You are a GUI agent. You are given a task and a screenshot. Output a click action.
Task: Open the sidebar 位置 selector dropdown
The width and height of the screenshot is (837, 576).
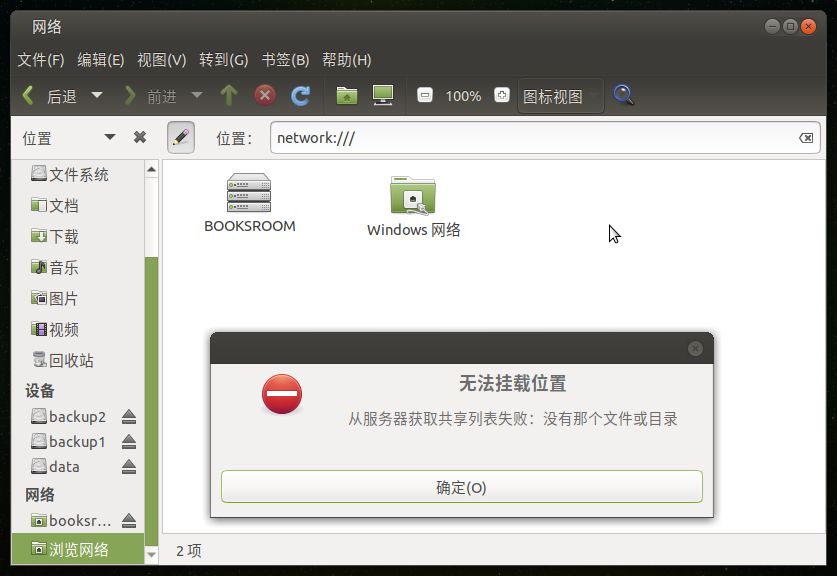[68, 138]
